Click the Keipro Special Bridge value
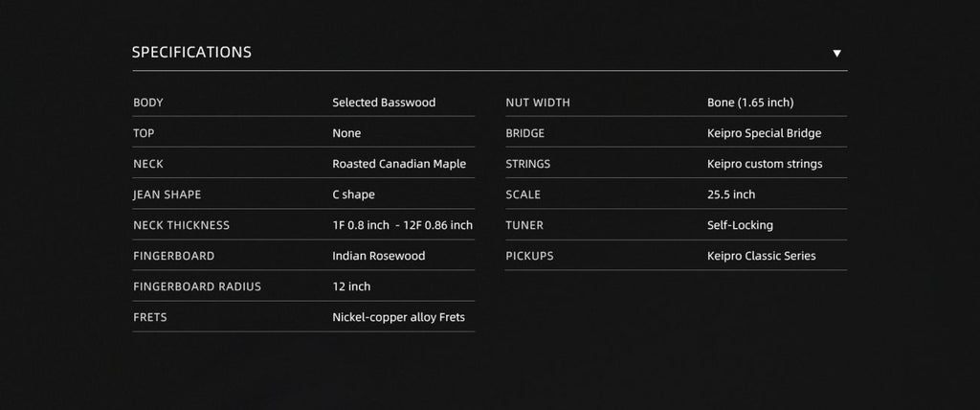Screen dimensions: 980x410 pyautogui.click(x=764, y=133)
